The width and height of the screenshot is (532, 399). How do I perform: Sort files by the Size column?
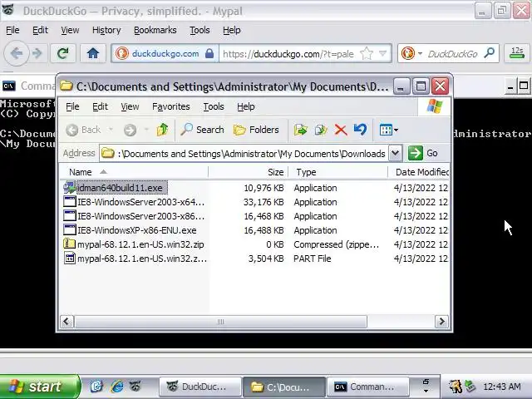[x=249, y=172]
